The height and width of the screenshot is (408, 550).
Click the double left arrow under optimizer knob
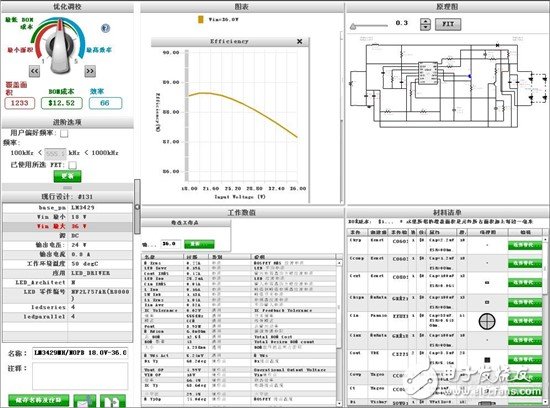[34, 71]
